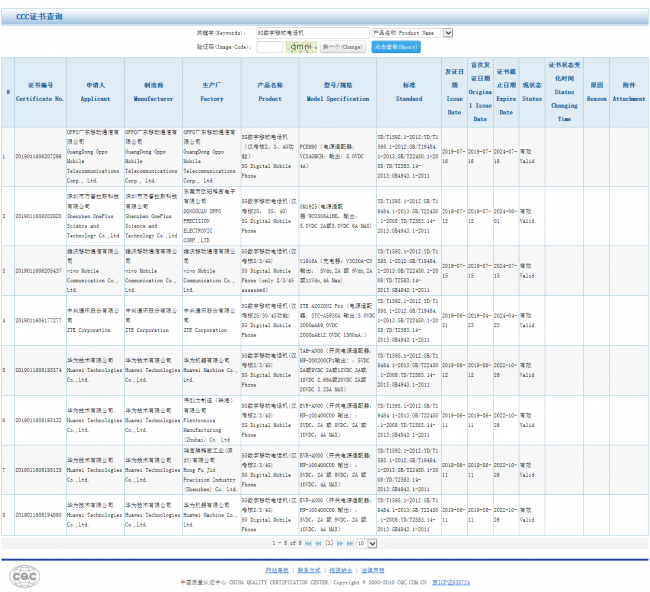The width and height of the screenshot is (650, 592).
Task: Click the Keywords input field
Action: (311, 33)
